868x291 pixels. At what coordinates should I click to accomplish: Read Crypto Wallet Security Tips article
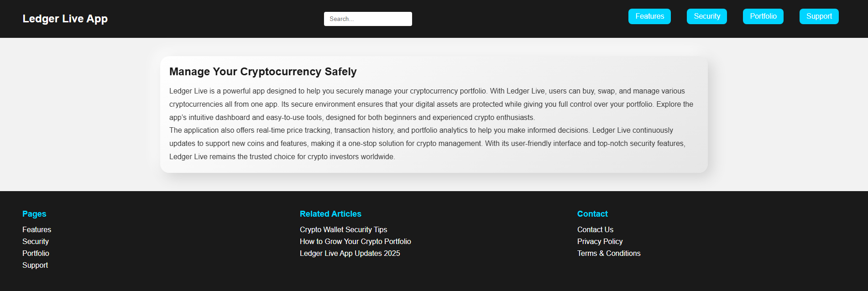coord(343,229)
